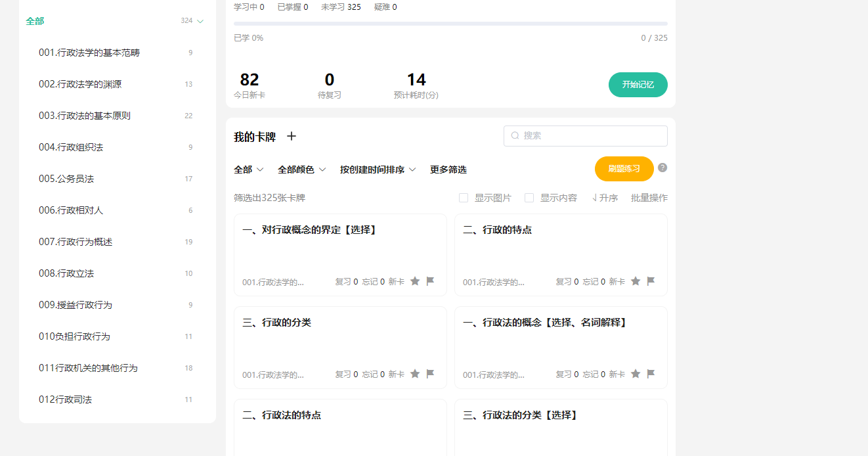Viewport: 868px width, 456px height.
Task: Open 更多筛选 filter options
Action: click(448, 170)
